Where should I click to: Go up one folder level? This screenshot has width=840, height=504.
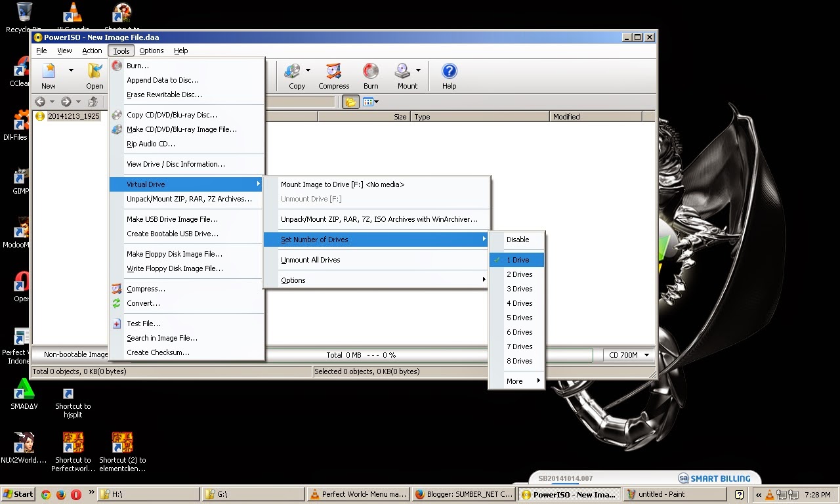tap(93, 102)
